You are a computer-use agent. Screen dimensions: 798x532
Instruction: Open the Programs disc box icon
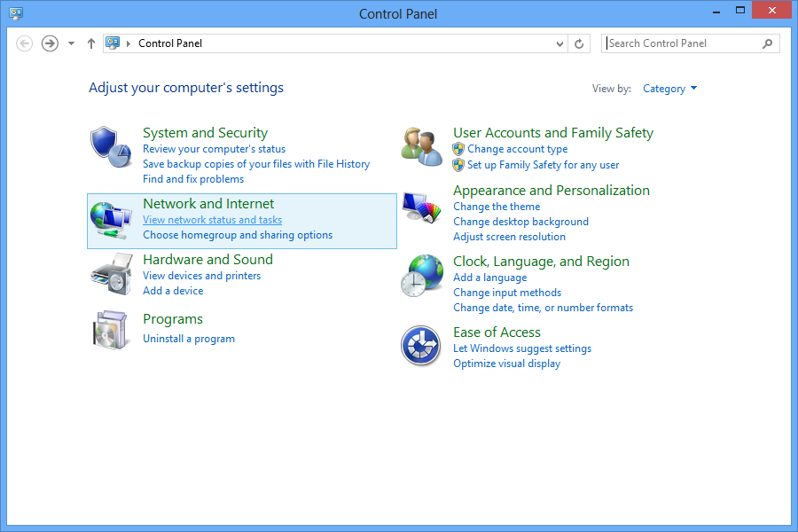click(x=110, y=330)
